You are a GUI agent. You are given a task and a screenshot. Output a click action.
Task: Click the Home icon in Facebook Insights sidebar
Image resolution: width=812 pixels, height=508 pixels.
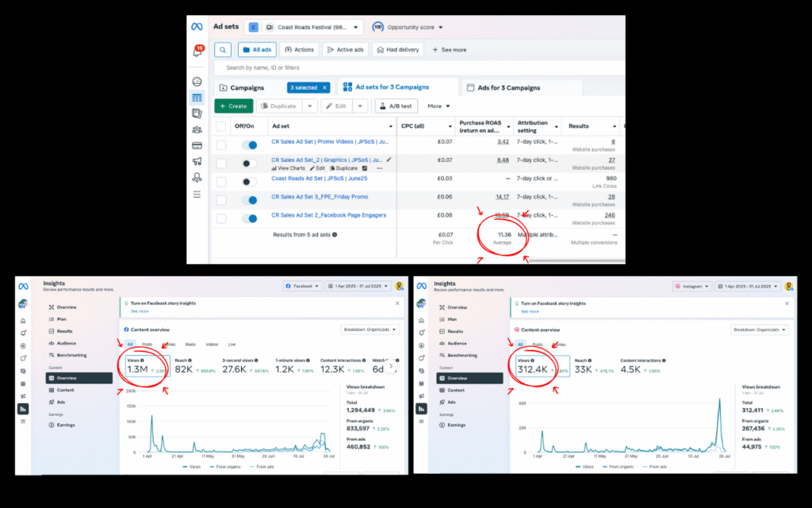click(x=23, y=321)
